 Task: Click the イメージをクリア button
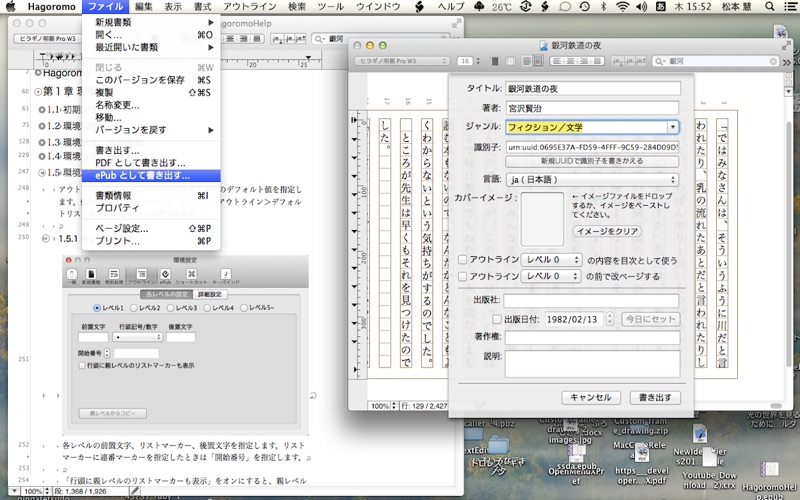(607, 231)
